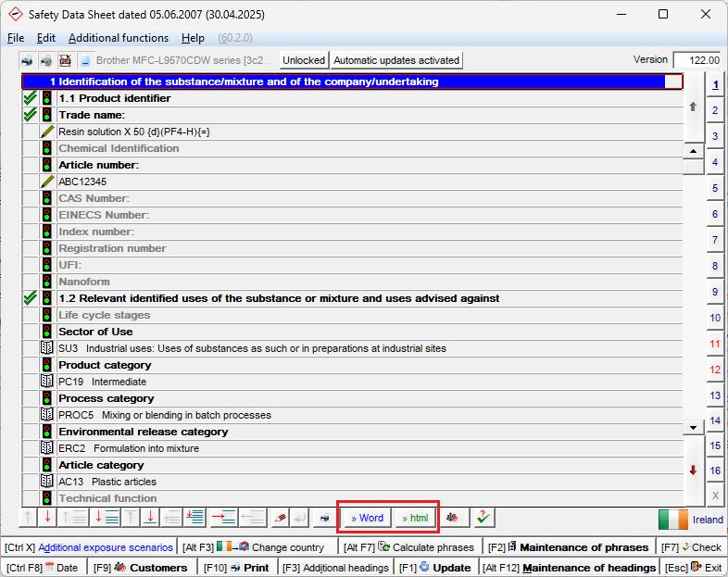
Task: Open phrase book icon for AC13 Plastic articles
Action: 47,482
